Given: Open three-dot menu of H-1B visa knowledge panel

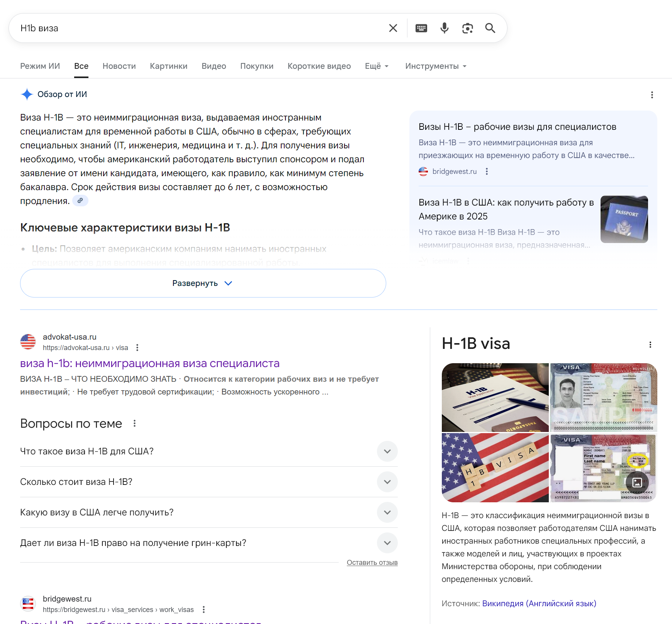Looking at the screenshot, I should [x=650, y=345].
